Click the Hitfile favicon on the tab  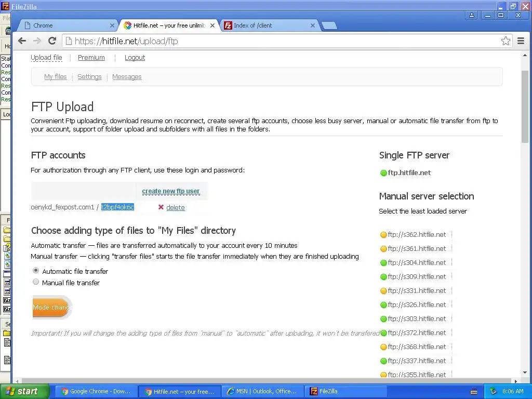(128, 25)
